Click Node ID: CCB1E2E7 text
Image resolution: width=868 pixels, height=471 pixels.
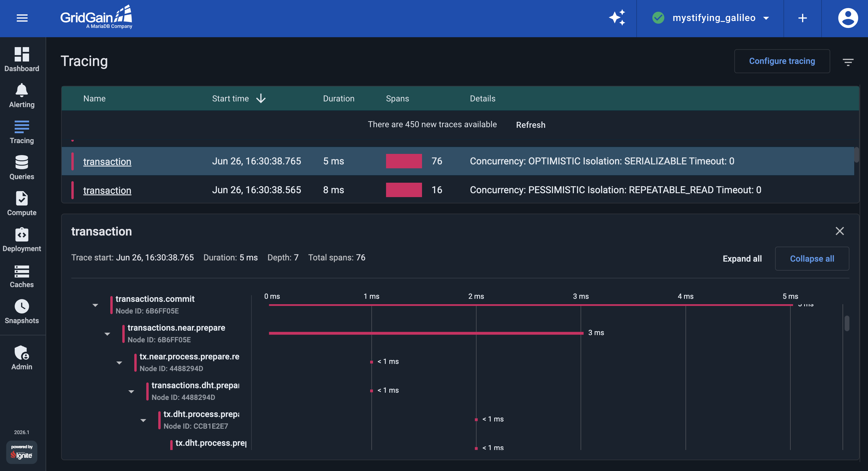coord(196,426)
